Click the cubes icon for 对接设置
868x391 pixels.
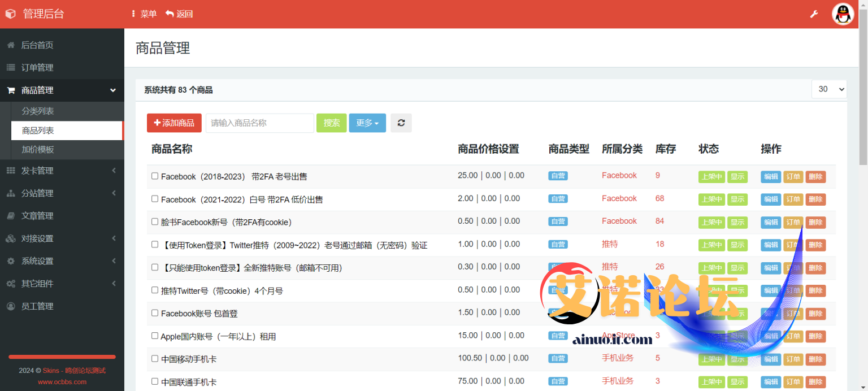(11, 238)
